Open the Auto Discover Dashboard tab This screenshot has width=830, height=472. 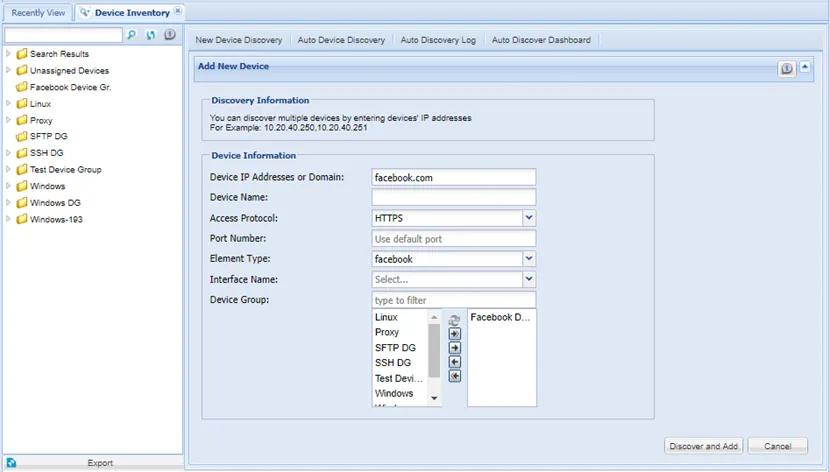click(541, 40)
